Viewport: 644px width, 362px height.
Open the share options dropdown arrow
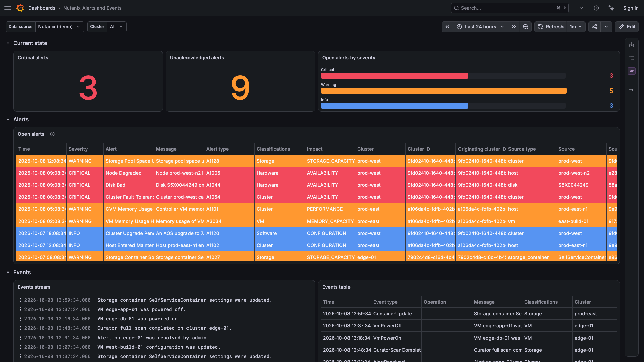(606, 27)
